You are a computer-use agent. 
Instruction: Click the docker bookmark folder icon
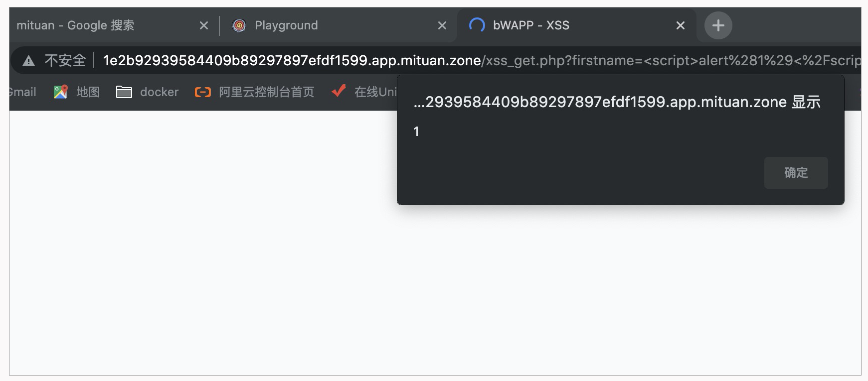(x=124, y=92)
